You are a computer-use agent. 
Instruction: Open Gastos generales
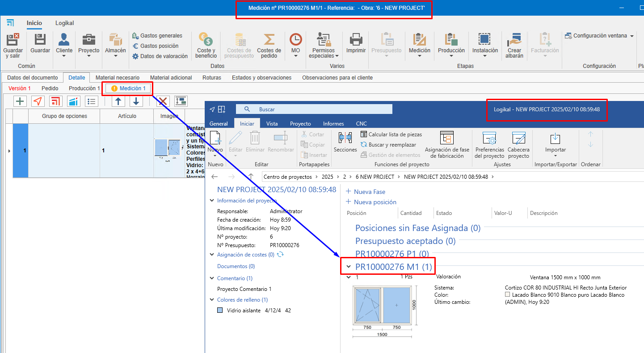tap(157, 36)
